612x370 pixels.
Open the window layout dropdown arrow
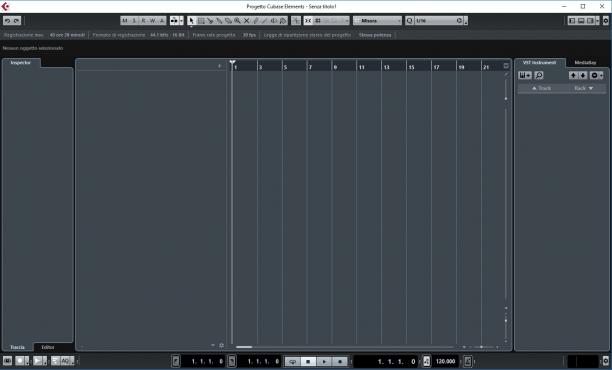coord(597,21)
